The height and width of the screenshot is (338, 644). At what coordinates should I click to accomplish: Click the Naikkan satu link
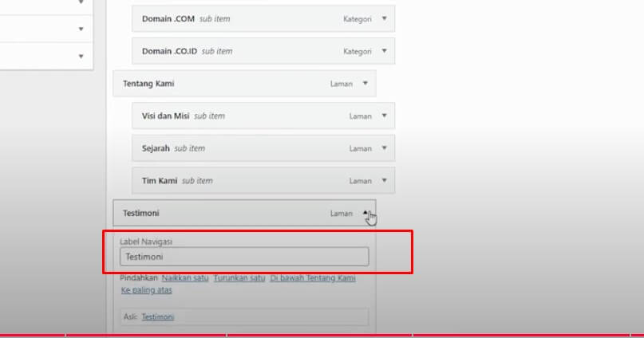coord(185,277)
